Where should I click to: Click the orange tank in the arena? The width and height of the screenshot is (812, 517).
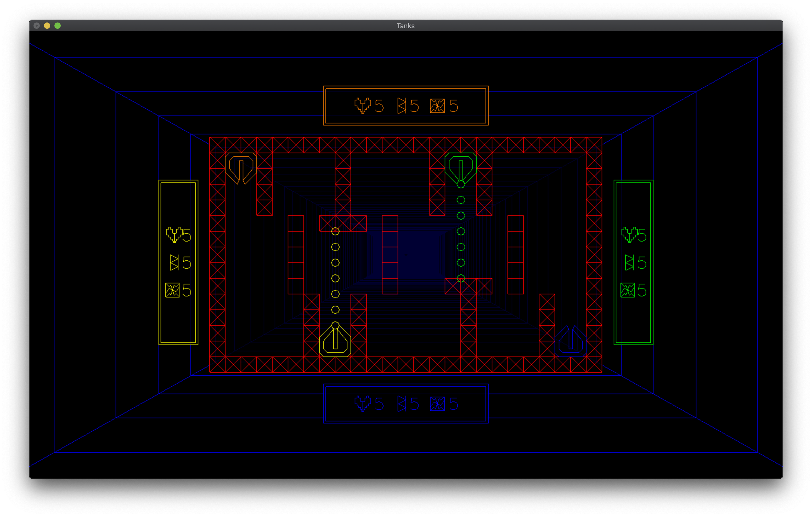241,168
